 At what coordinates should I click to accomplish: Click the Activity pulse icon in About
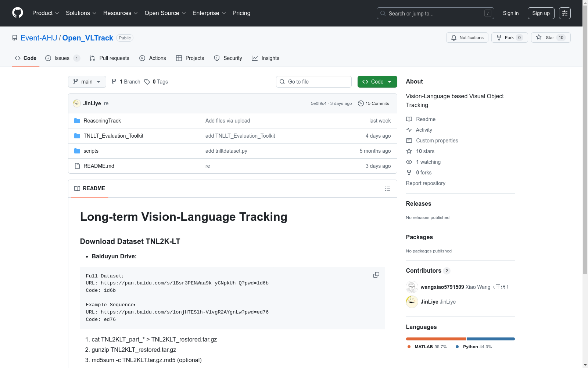click(409, 130)
